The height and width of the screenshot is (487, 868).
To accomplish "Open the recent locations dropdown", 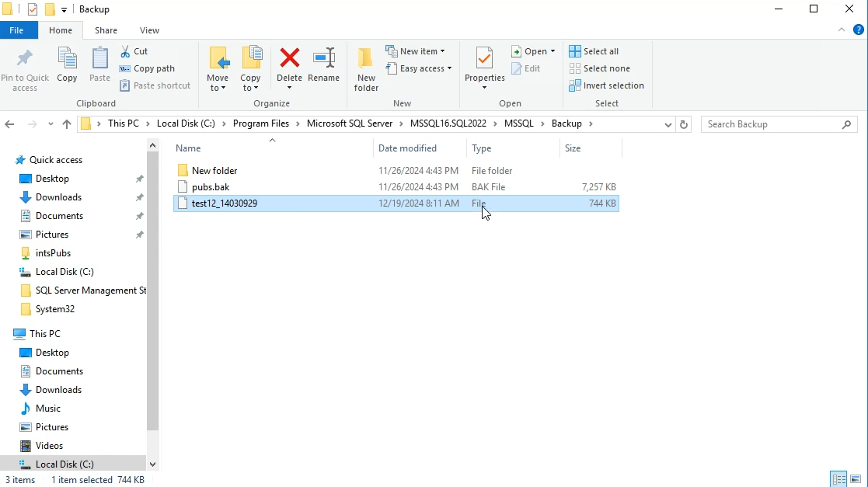I will point(51,124).
